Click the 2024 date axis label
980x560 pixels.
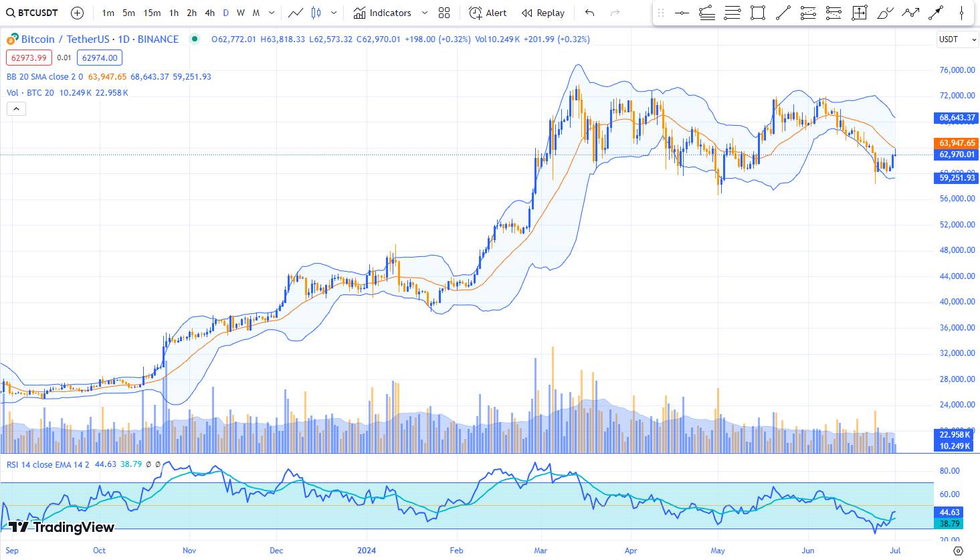[x=367, y=551]
